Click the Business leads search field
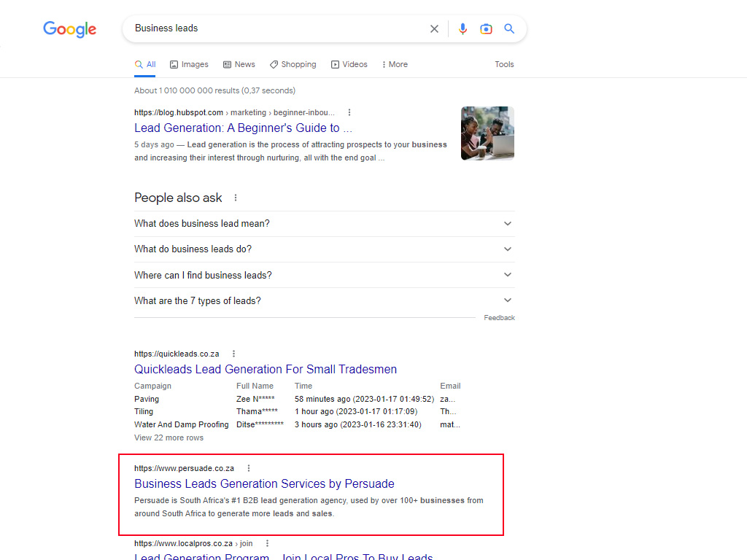 pos(277,28)
